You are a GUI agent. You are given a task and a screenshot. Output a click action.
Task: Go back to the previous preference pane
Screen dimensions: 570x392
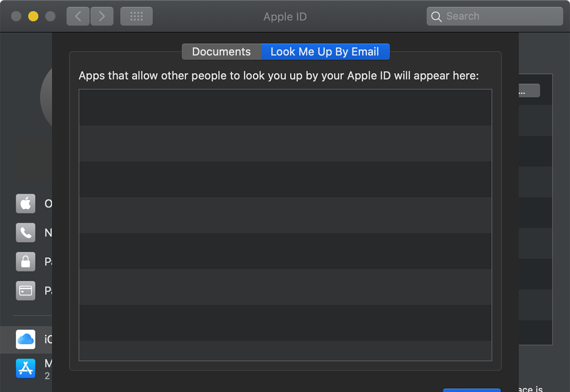pyautogui.click(x=78, y=17)
